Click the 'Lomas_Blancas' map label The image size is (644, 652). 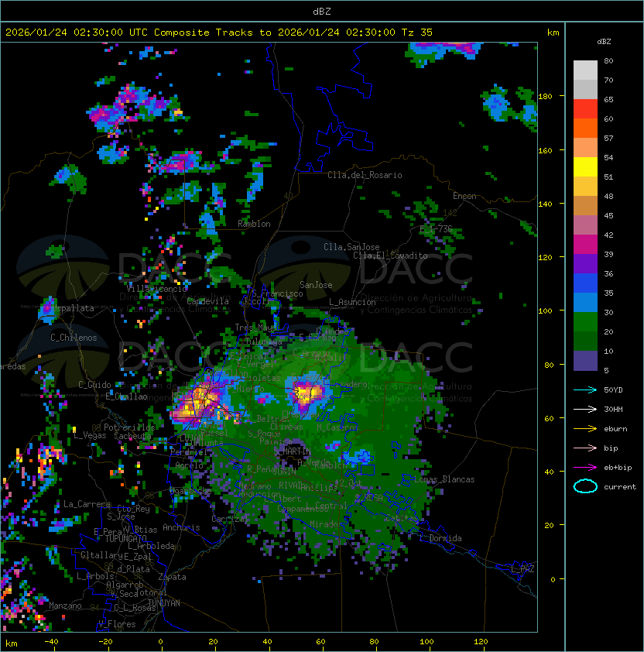pos(444,479)
